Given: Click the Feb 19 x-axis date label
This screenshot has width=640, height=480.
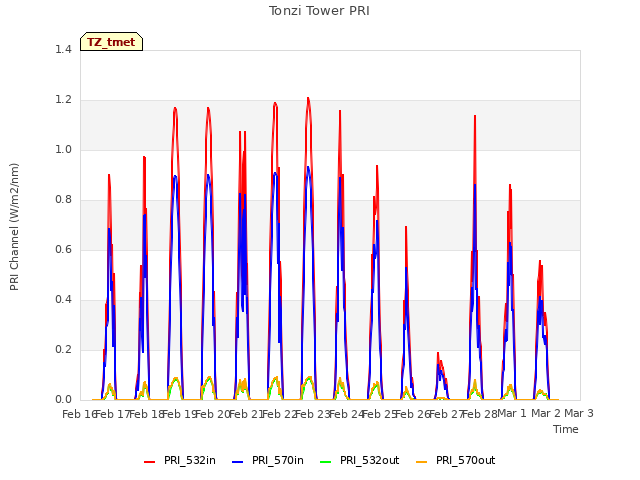Looking at the screenshot, I should [x=180, y=414].
